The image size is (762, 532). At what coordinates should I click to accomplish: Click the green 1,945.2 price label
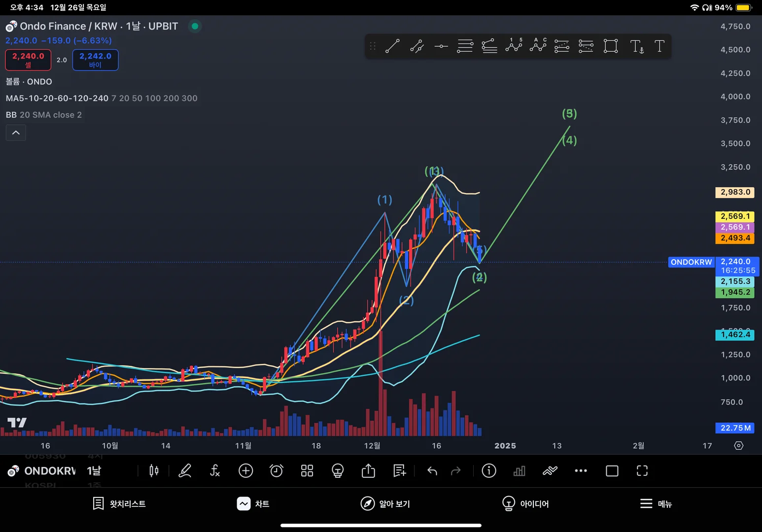pyautogui.click(x=735, y=292)
